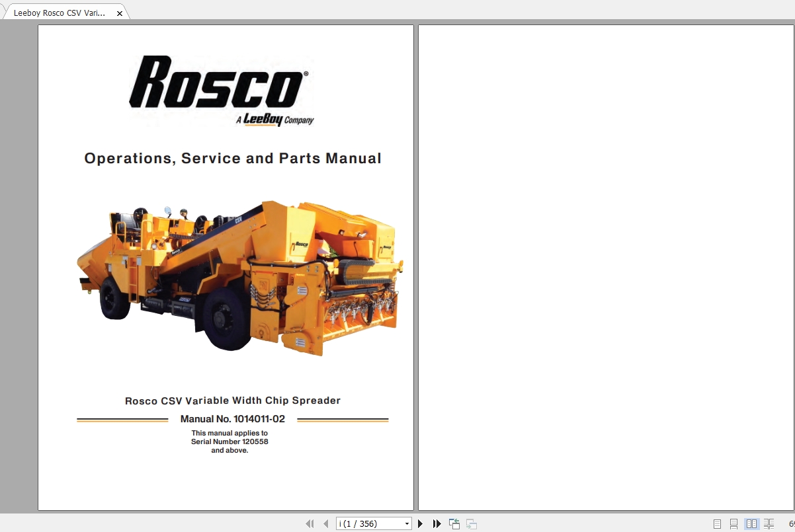The image size is (795, 532).
Task: Switch to single page layout
Action: (x=717, y=523)
